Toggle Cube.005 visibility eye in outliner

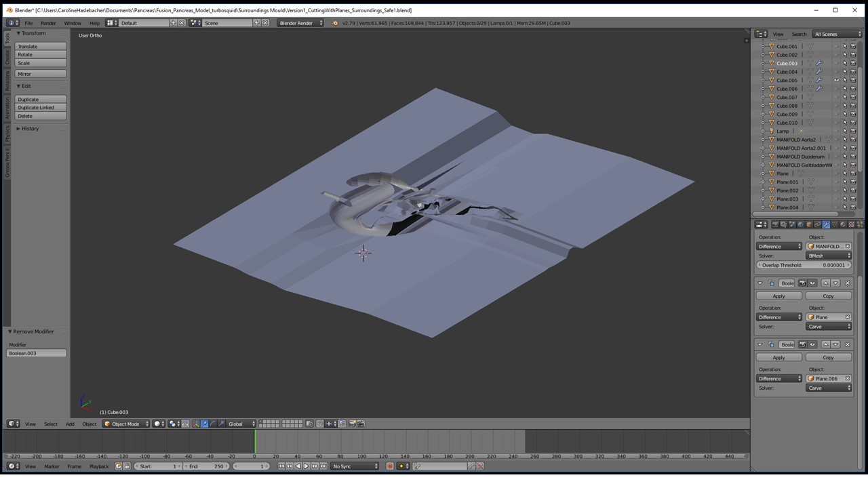pos(836,80)
